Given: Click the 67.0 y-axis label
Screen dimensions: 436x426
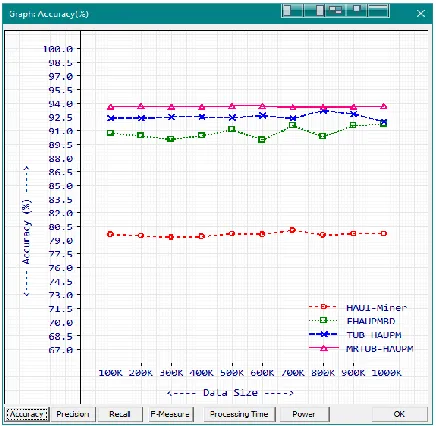Looking at the screenshot, I should (x=61, y=350).
